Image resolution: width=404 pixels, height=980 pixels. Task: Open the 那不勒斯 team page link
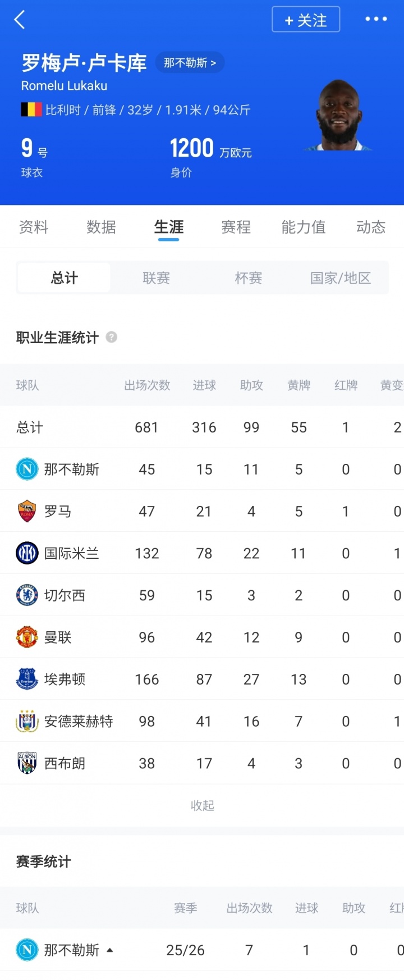[190, 62]
